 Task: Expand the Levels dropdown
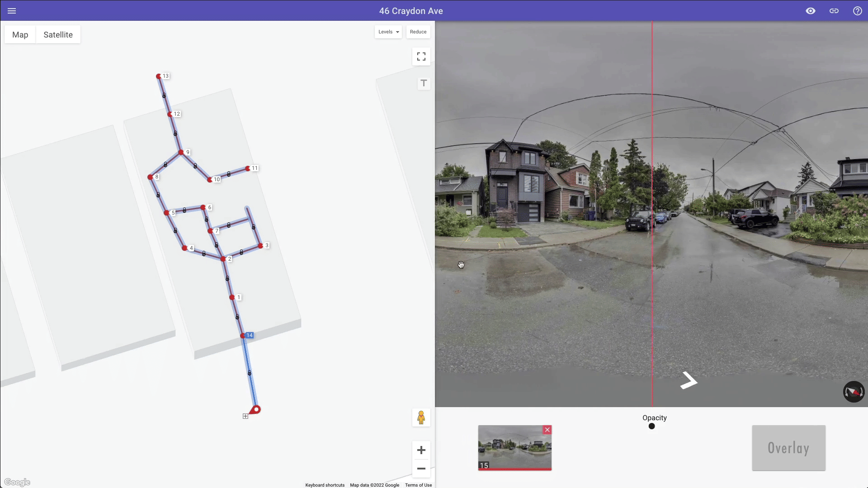click(388, 32)
